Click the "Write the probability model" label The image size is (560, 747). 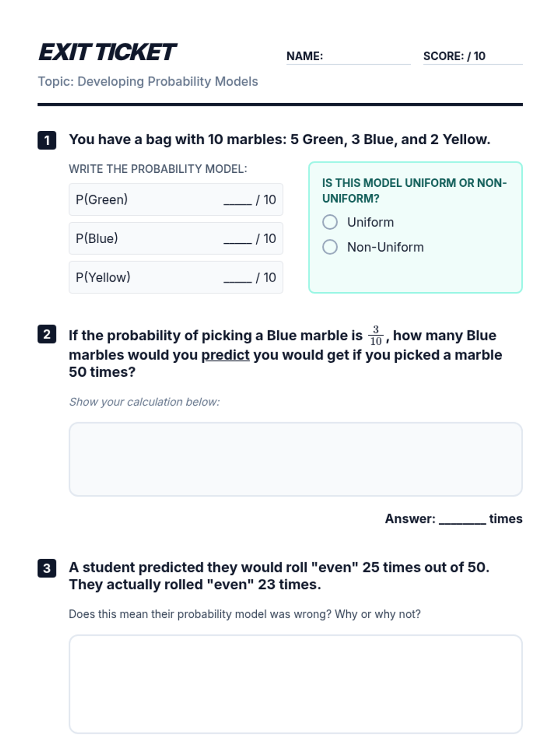point(158,169)
